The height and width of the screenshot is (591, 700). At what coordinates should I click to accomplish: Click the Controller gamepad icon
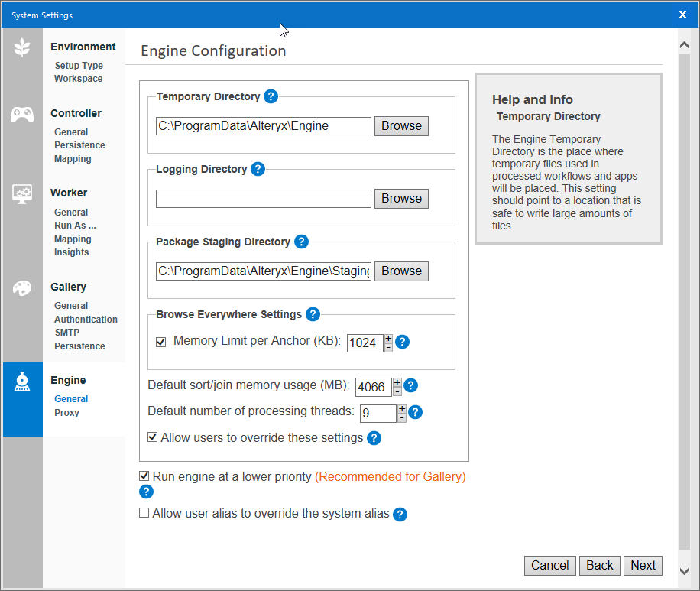pyautogui.click(x=22, y=115)
